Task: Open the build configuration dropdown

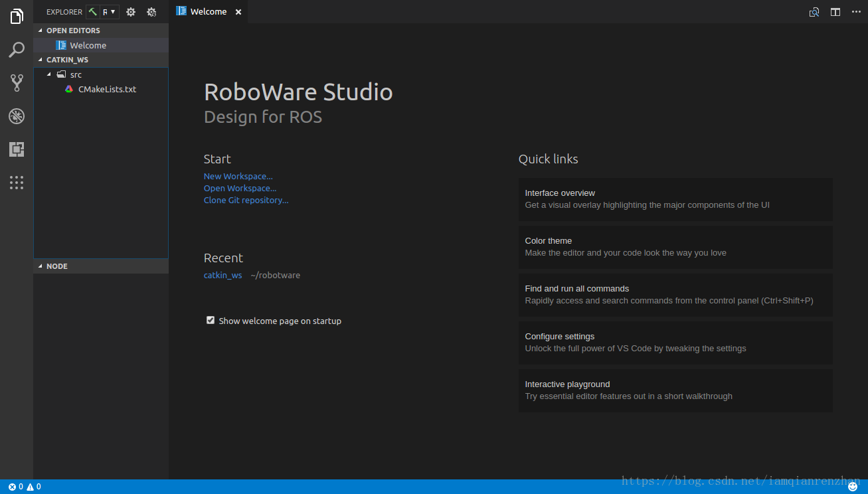Action: [110, 12]
